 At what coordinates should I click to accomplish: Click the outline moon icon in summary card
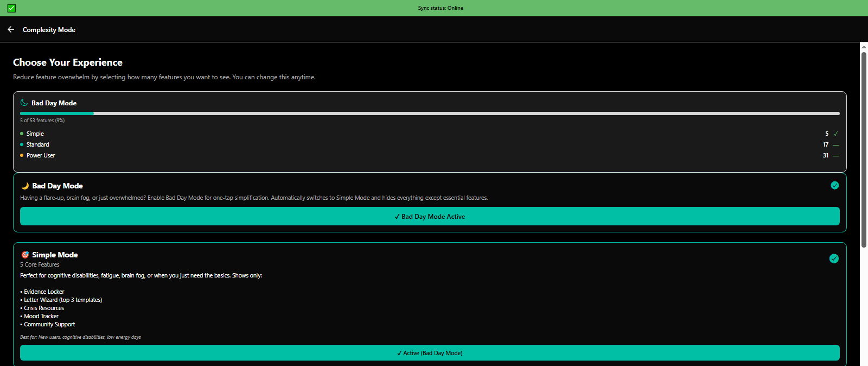coord(24,103)
